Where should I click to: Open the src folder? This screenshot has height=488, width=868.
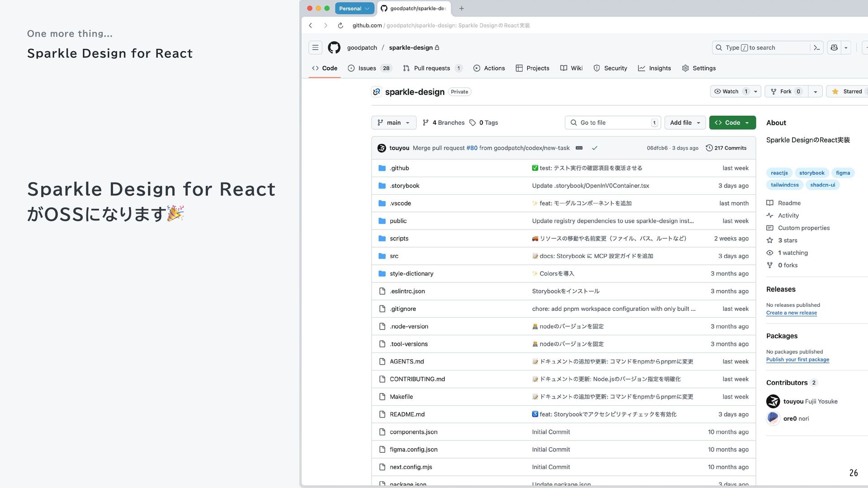point(394,256)
